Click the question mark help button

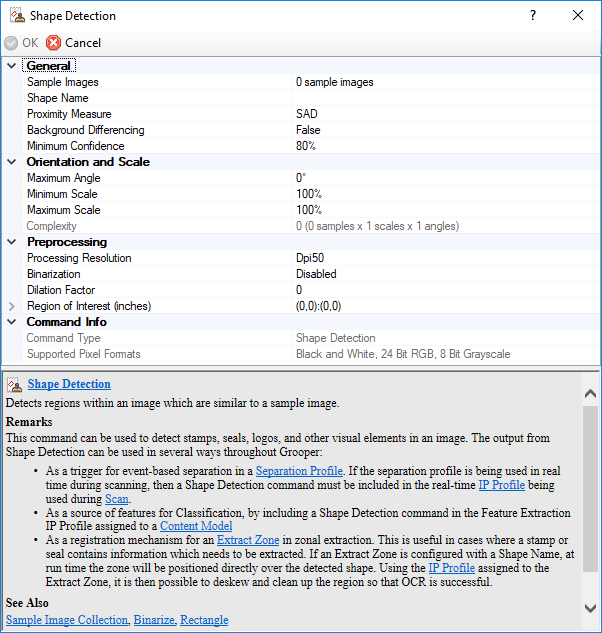click(x=533, y=16)
